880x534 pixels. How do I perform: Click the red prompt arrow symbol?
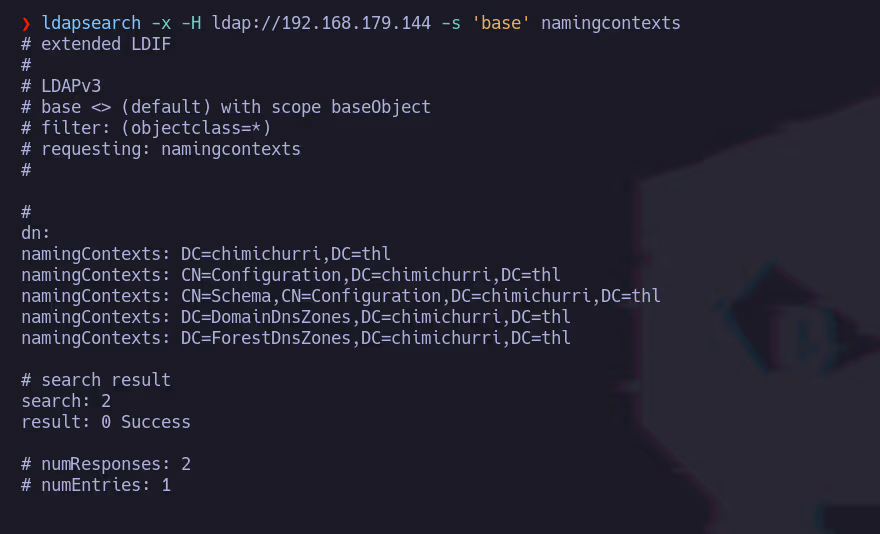(x=26, y=23)
